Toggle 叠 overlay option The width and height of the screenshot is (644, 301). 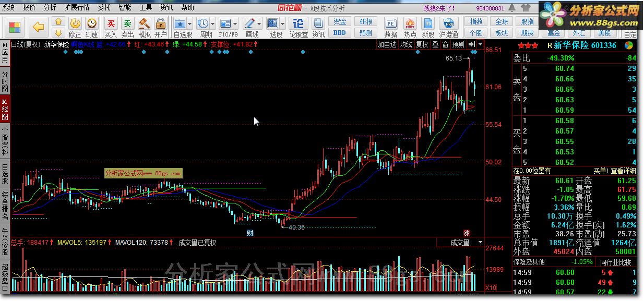[x=435, y=45]
